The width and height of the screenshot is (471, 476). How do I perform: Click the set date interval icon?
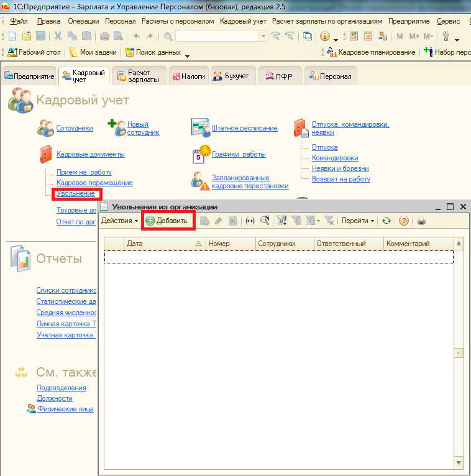250,221
